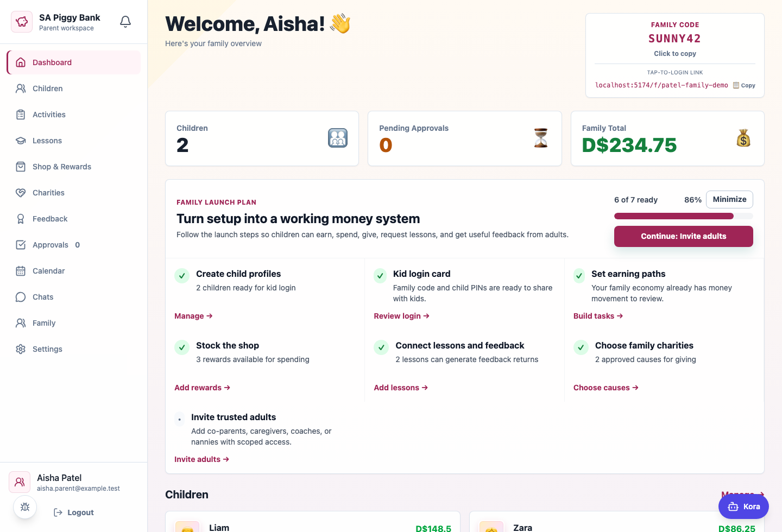The height and width of the screenshot is (532, 782).
Task: Navigate to Charities
Action: pyautogui.click(x=74, y=193)
